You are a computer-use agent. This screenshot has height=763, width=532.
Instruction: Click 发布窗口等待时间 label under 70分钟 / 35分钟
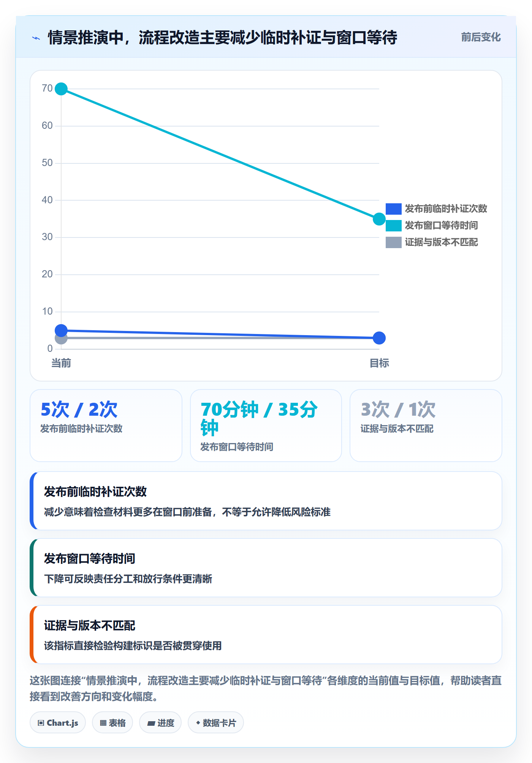[x=237, y=447]
